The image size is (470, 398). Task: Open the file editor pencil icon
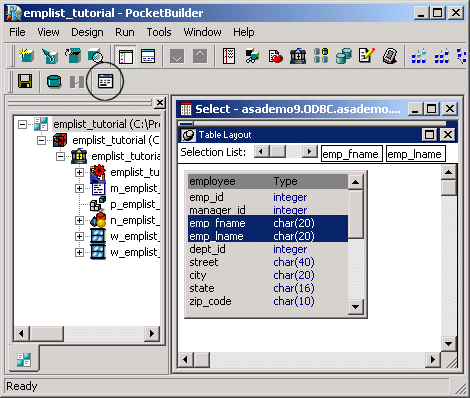pos(367,56)
